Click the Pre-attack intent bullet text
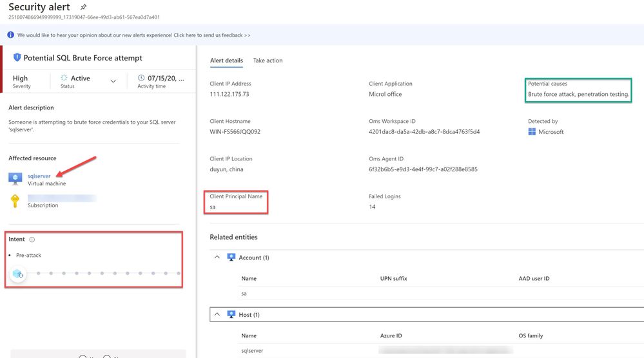Viewport: 644px width, 358px height. pyautogui.click(x=29, y=255)
